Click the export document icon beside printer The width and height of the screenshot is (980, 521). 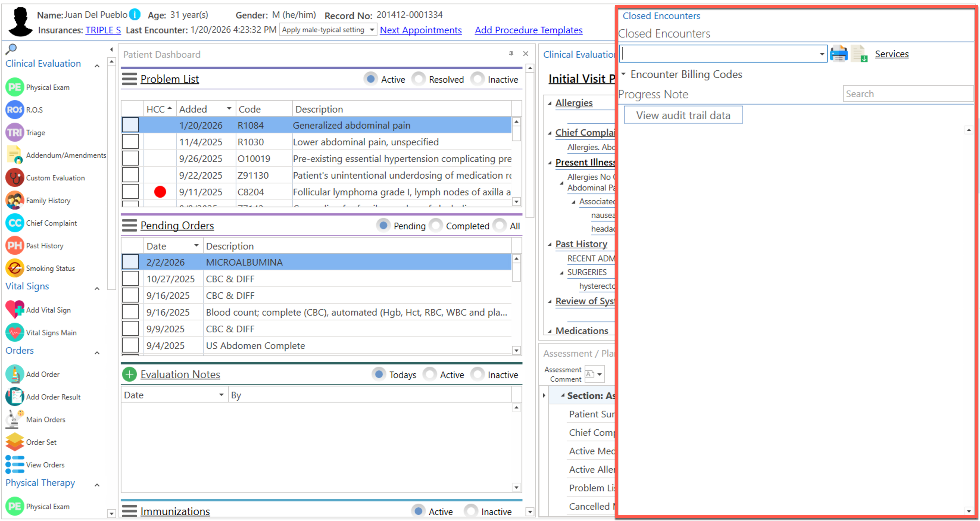(859, 54)
